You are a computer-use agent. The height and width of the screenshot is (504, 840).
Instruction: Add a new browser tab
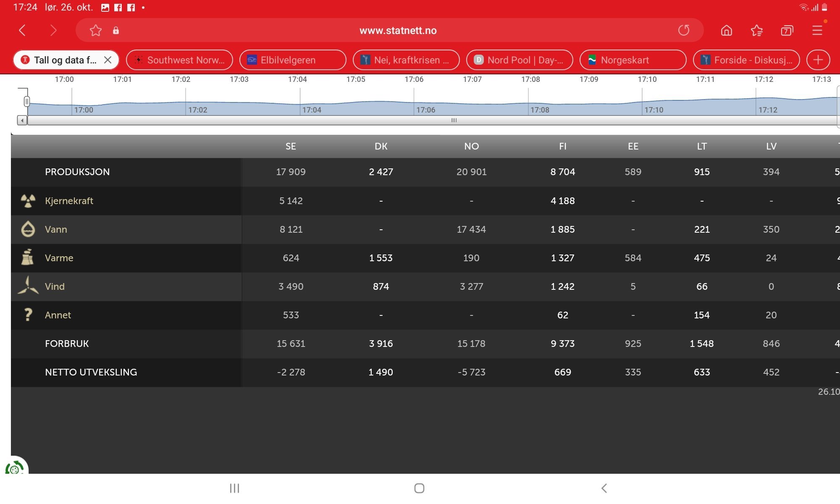point(818,60)
